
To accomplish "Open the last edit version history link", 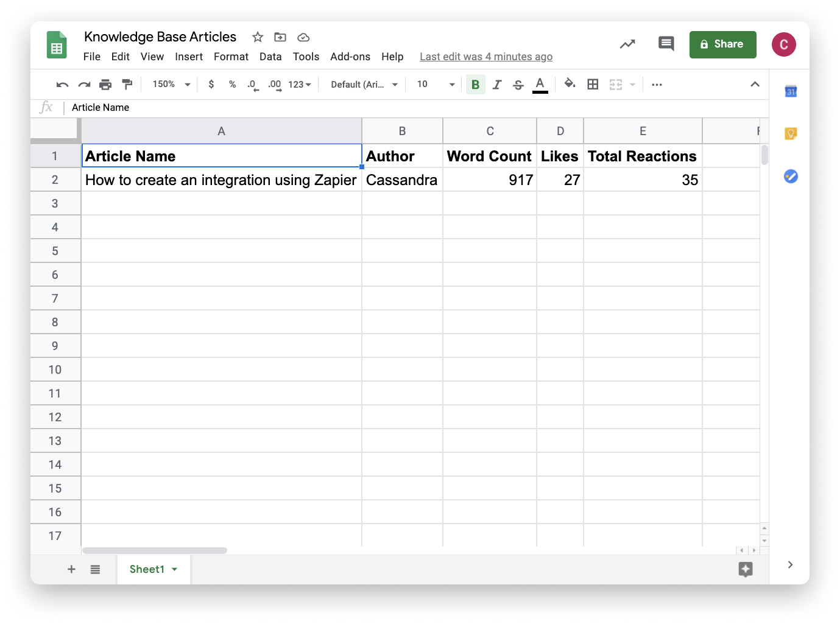I will point(486,57).
